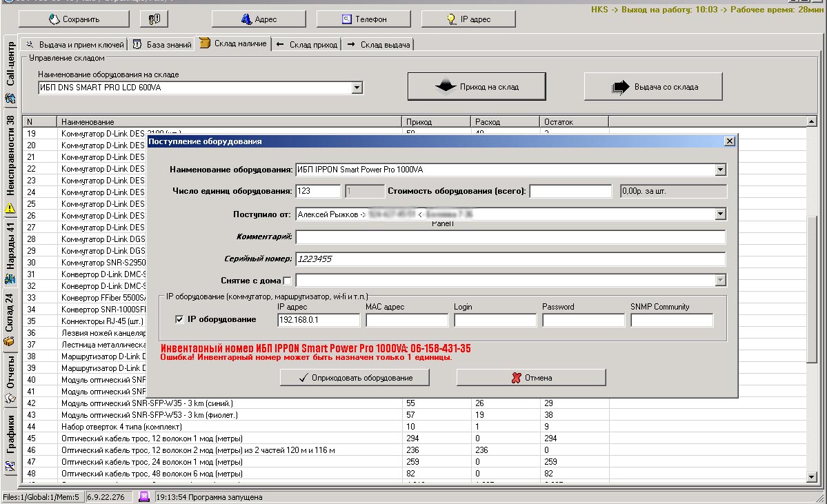Click the Приход на склад button

coord(477,86)
